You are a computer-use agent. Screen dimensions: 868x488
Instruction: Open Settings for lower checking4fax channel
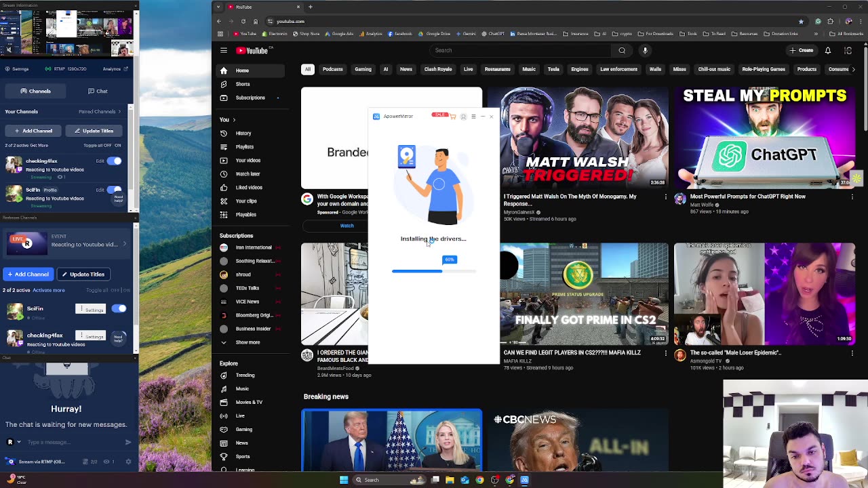pyautogui.click(x=91, y=335)
